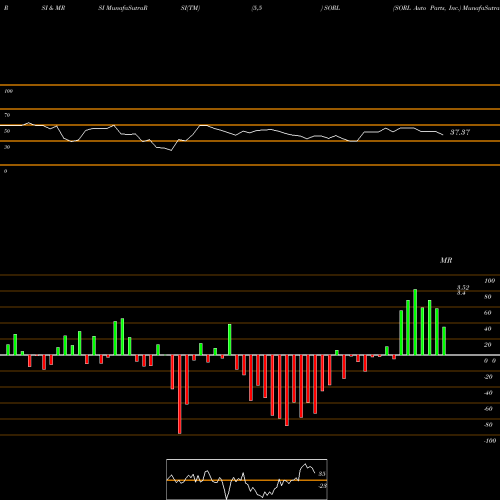Open the mini RSI thumbnail chart
Viewport: 500px width, 500px height.
pos(247,479)
